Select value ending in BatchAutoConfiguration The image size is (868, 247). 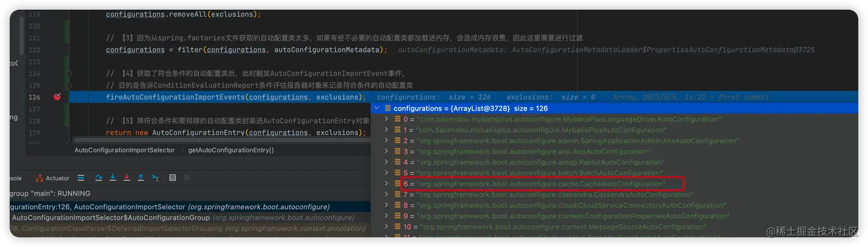(x=540, y=173)
